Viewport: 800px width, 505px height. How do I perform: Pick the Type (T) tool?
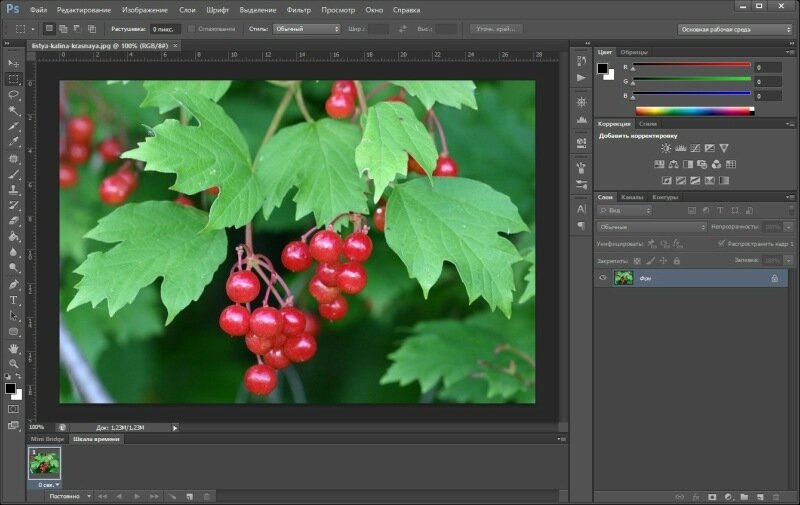[x=14, y=299]
